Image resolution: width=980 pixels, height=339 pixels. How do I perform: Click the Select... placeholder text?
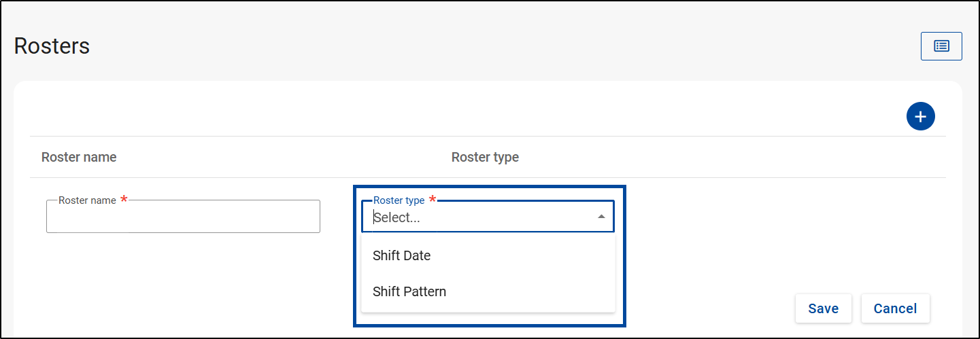(x=396, y=217)
